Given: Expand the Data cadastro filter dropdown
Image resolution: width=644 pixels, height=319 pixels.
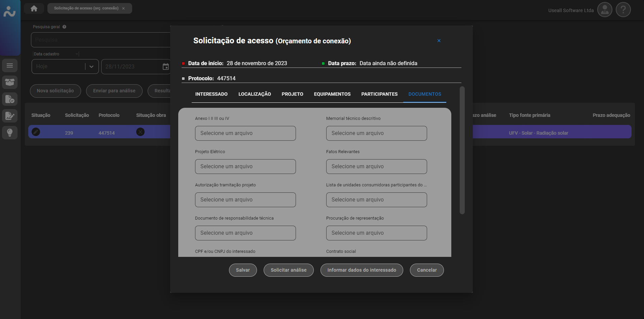Looking at the screenshot, I should [77, 54].
